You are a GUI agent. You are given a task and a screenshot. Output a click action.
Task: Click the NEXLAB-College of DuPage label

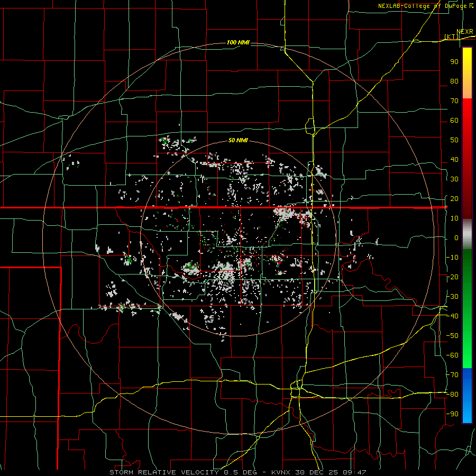coord(422,6)
